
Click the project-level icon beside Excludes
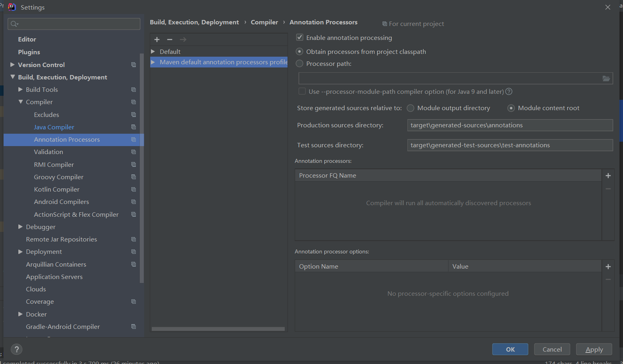134,115
